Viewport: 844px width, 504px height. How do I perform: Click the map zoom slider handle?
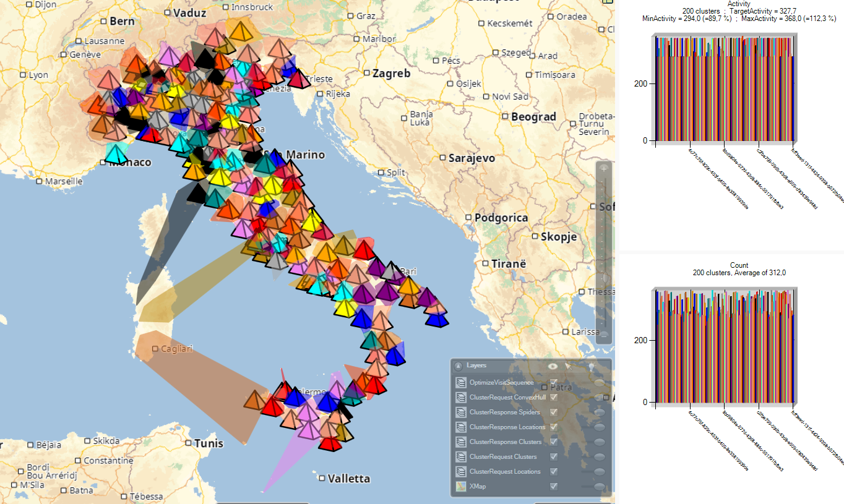click(604, 278)
